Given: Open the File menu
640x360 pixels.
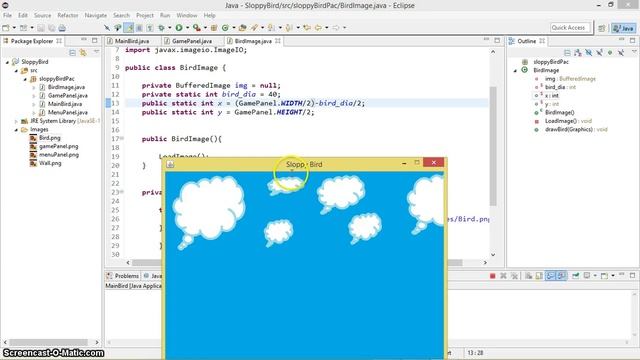Looking at the screenshot, I should [x=7, y=16].
